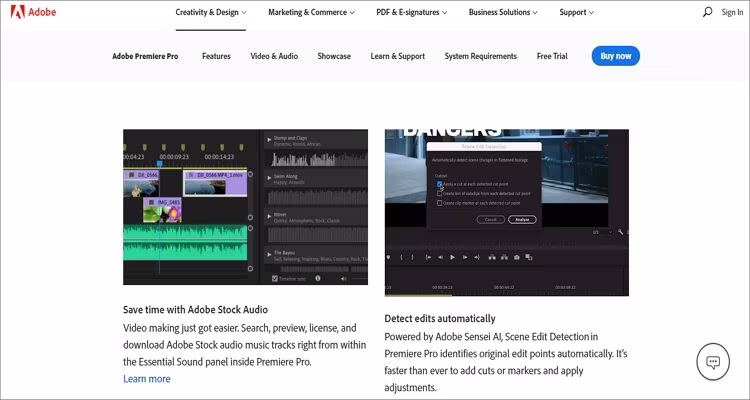This screenshot has height=400, width=750.
Task: Click the wrench settings icon in monitor
Action: coord(620,232)
